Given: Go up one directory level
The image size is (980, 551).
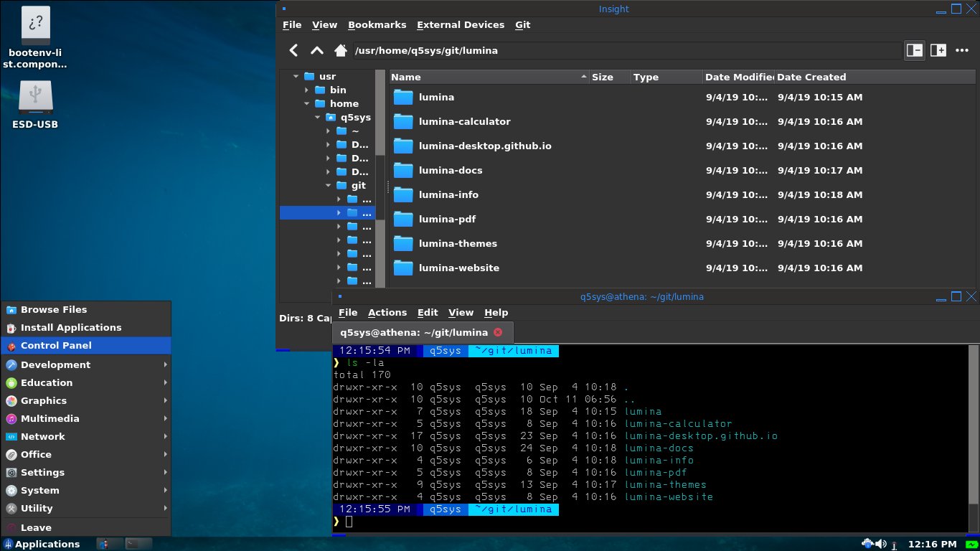Looking at the screenshot, I should 316,50.
